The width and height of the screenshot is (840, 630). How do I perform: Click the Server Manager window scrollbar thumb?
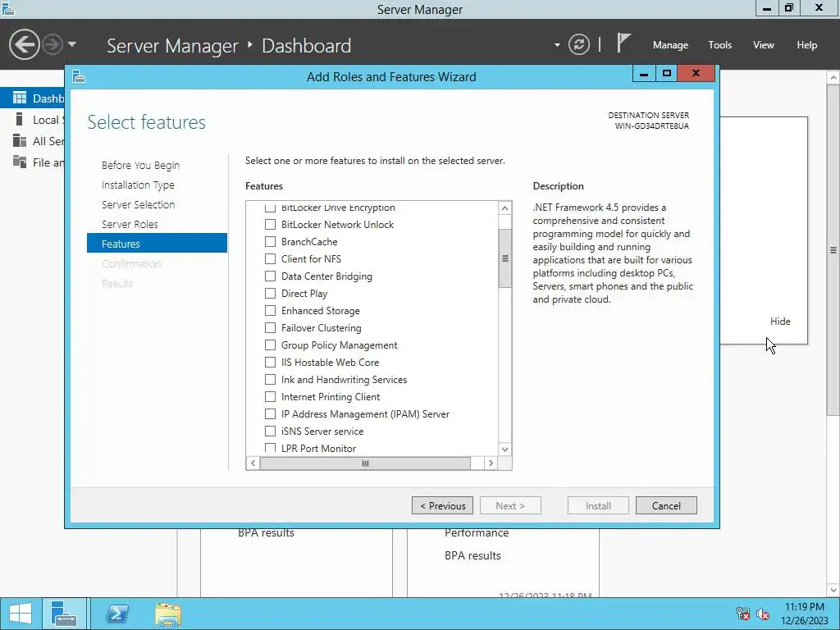[x=833, y=249]
